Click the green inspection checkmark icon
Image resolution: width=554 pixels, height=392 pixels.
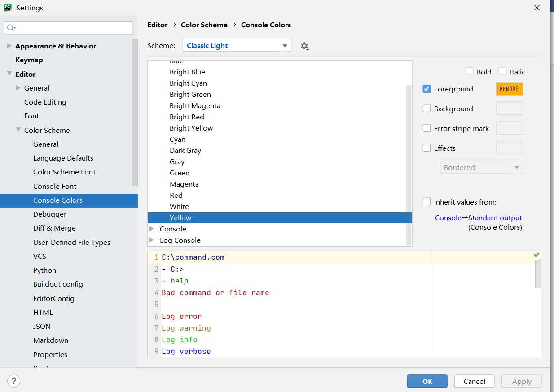tap(536, 255)
